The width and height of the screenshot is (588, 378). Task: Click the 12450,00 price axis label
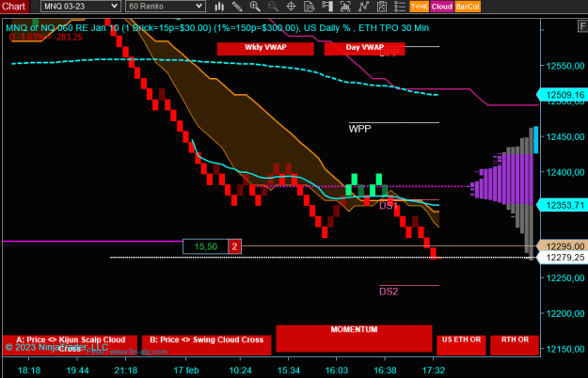(x=565, y=136)
